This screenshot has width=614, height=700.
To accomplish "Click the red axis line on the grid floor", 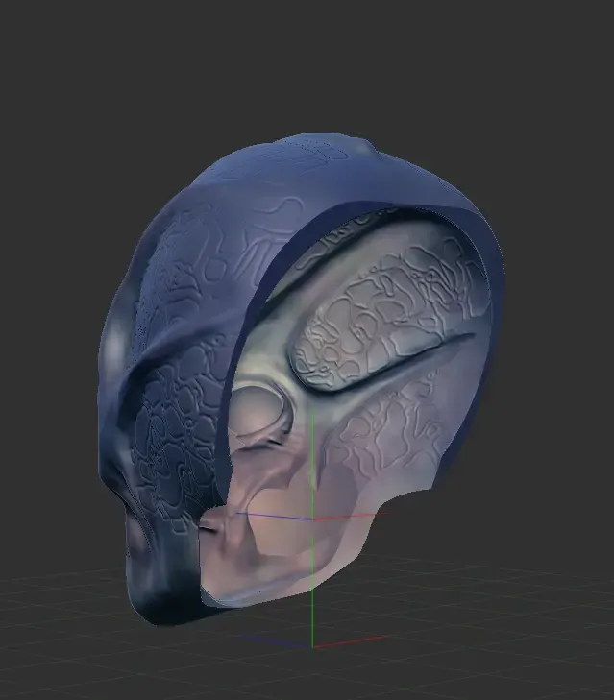I will tap(356, 640).
